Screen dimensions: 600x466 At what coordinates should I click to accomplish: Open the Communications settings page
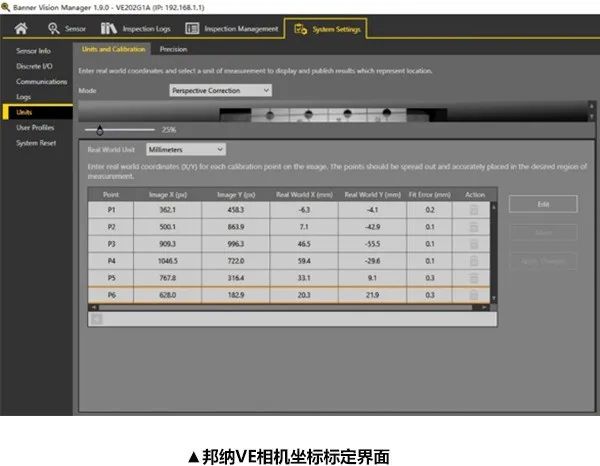click(x=41, y=81)
